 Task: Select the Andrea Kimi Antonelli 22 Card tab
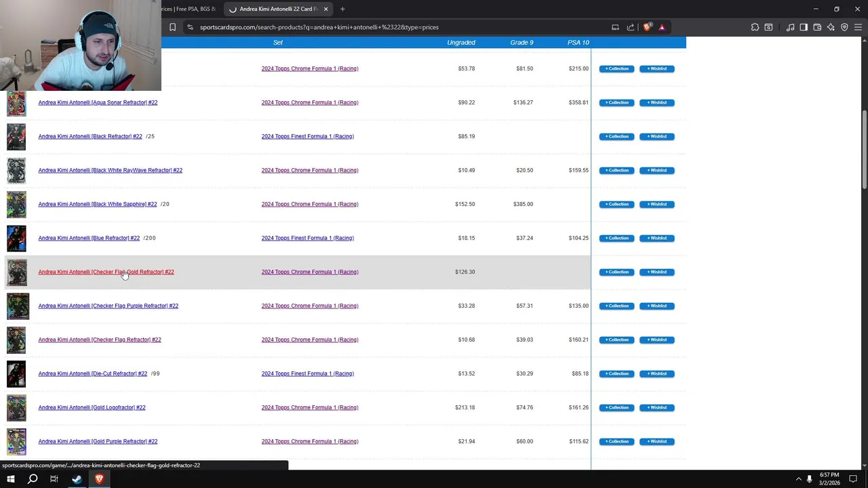(x=278, y=9)
